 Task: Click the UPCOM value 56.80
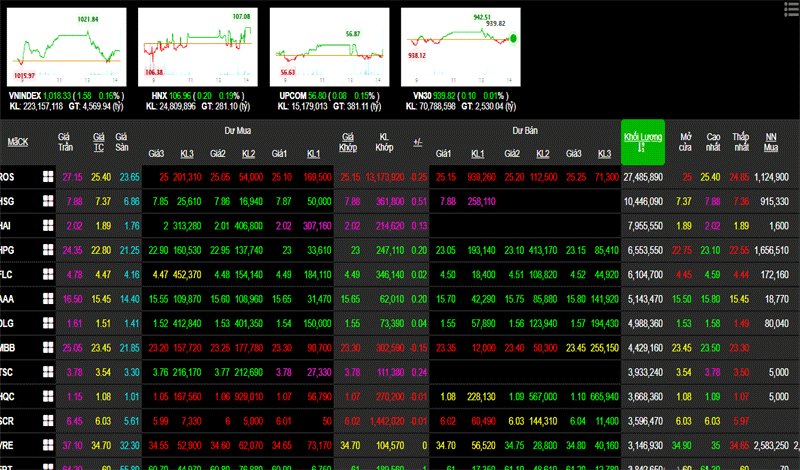pyautogui.click(x=317, y=96)
